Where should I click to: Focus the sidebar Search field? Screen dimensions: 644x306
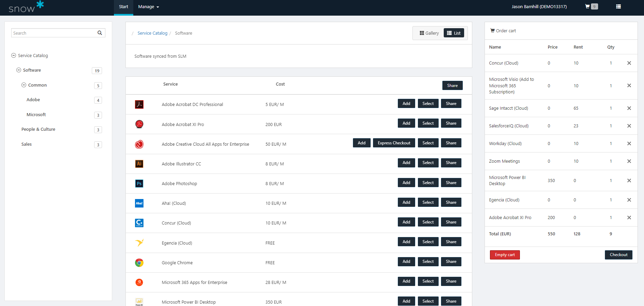coord(54,33)
